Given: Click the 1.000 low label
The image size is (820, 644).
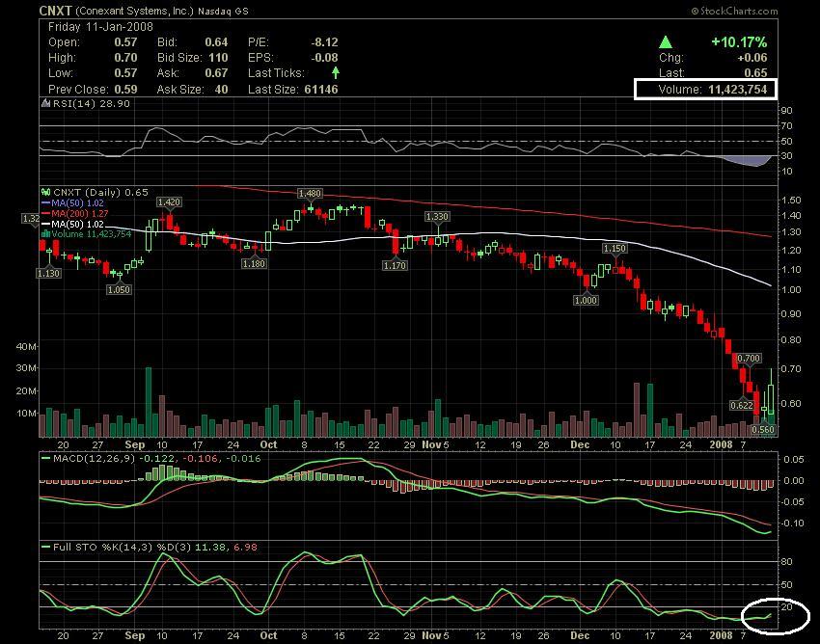Looking at the screenshot, I should click(586, 300).
